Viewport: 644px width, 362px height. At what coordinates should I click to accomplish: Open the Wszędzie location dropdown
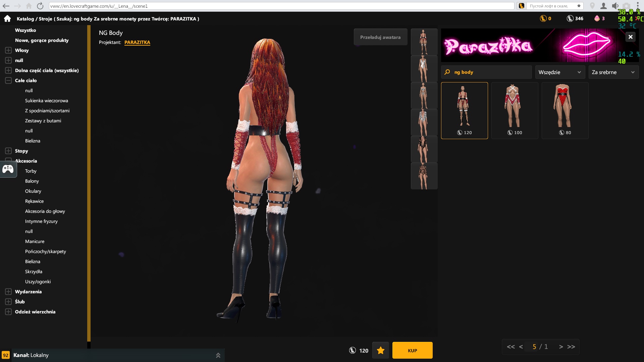point(559,72)
